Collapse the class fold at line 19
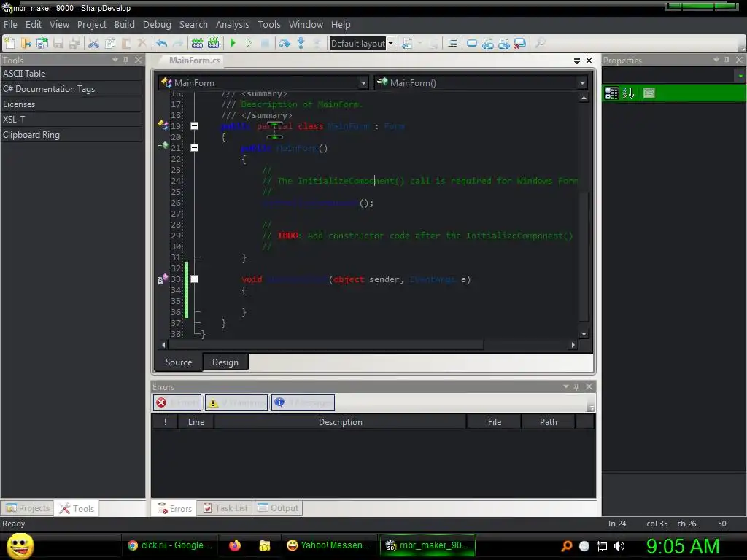Viewport: 747px width, 560px height. pos(194,126)
